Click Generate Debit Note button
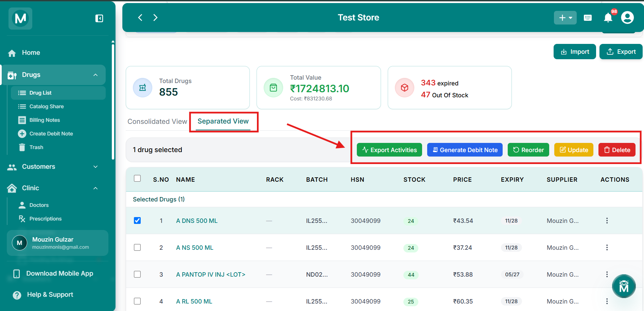The height and width of the screenshot is (311, 644). pyautogui.click(x=465, y=150)
